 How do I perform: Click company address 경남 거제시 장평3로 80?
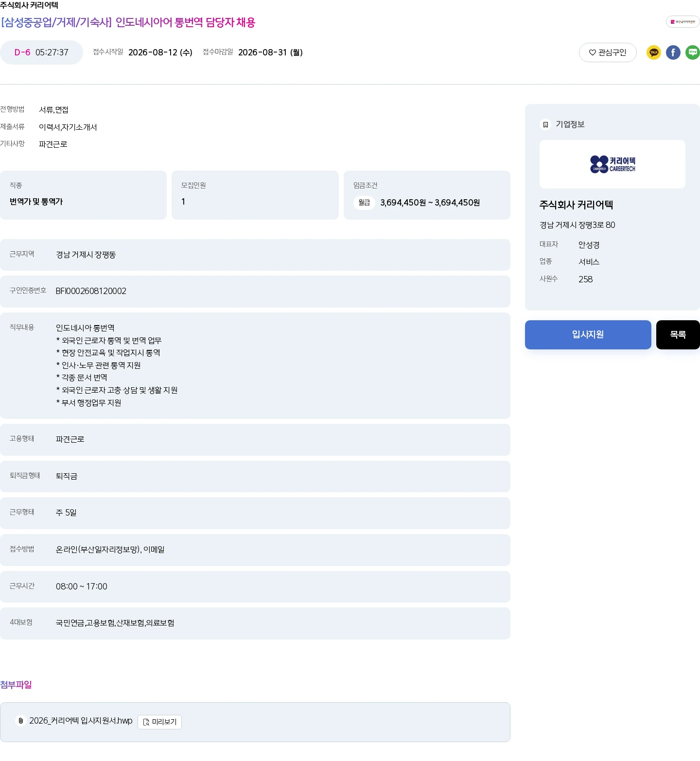(577, 225)
